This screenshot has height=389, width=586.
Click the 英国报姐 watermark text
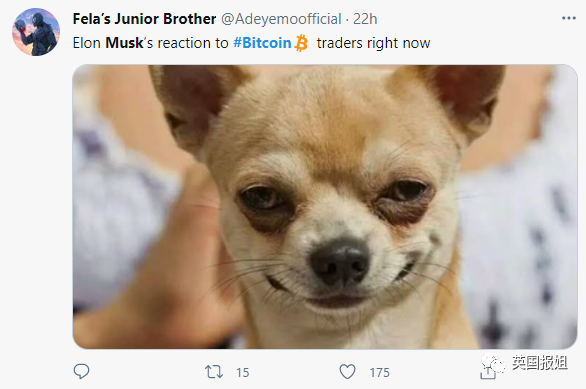[x=540, y=362]
